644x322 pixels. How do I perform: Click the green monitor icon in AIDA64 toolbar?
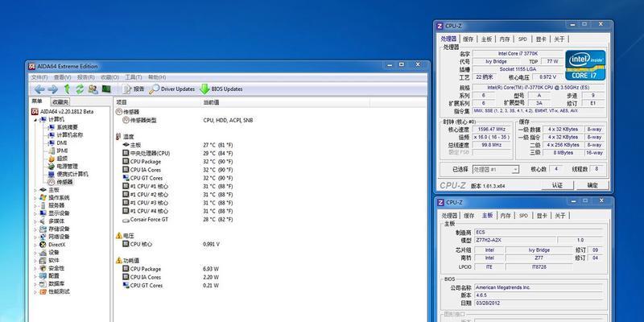[106, 89]
